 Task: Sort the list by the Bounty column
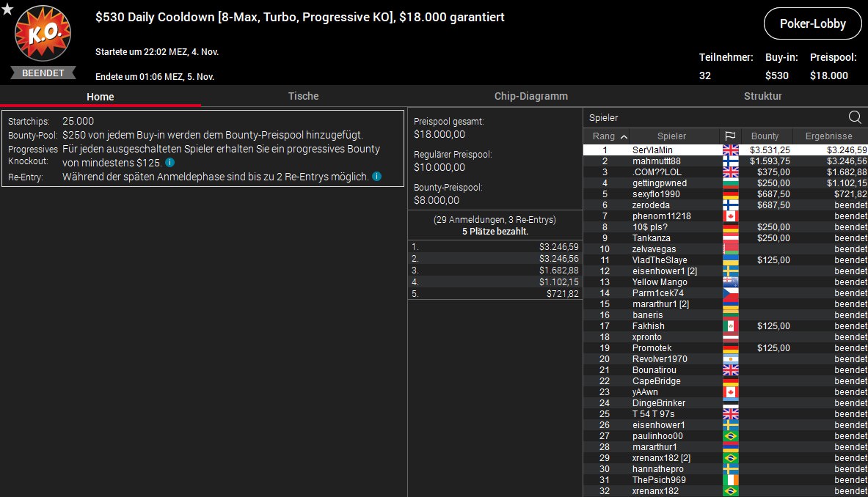click(x=765, y=136)
